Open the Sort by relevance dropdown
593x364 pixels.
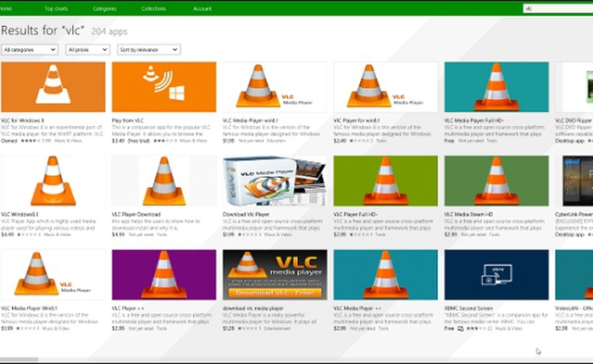pyautogui.click(x=148, y=49)
